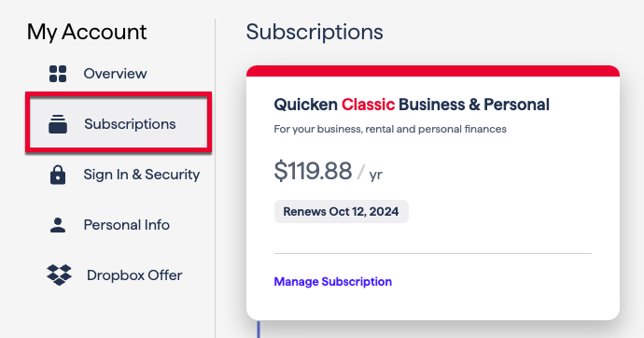
Task: Click the business, rental and personal finances subtitle
Action: pyautogui.click(x=390, y=130)
